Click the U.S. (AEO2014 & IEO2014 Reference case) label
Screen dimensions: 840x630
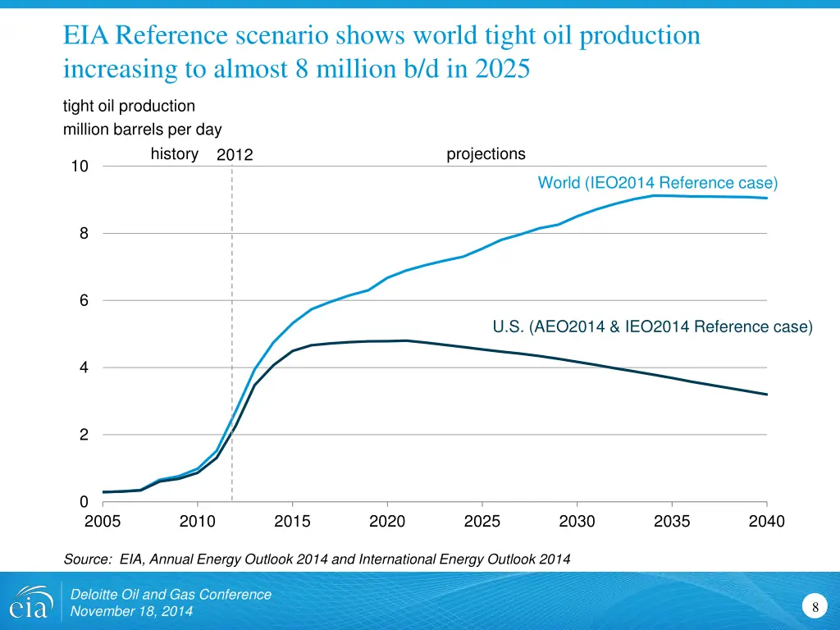(x=652, y=327)
